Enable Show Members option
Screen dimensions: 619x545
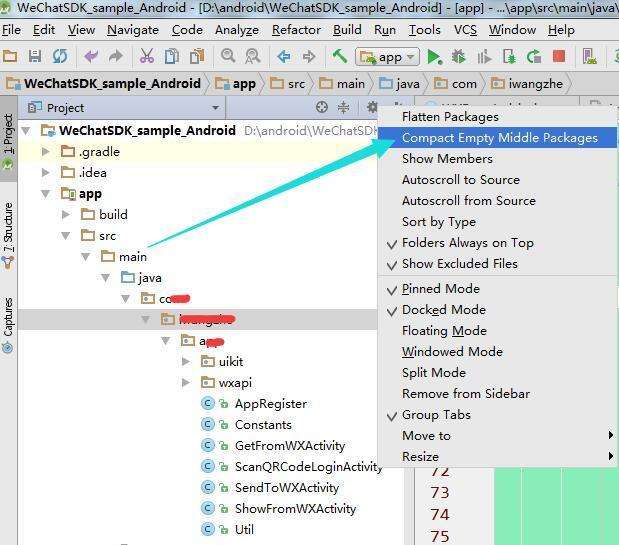[497, 159]
